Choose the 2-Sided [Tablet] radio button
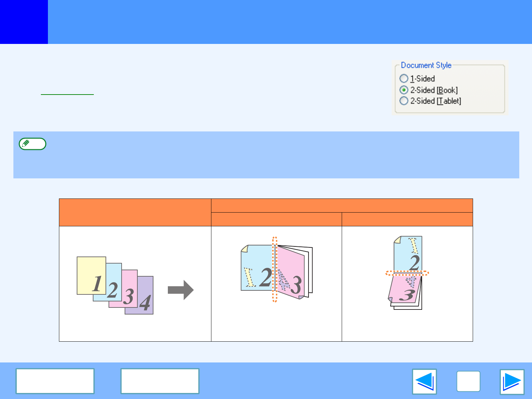Image resolution: width=532 pixels, height=399 pixels. [x=404, y=101]
